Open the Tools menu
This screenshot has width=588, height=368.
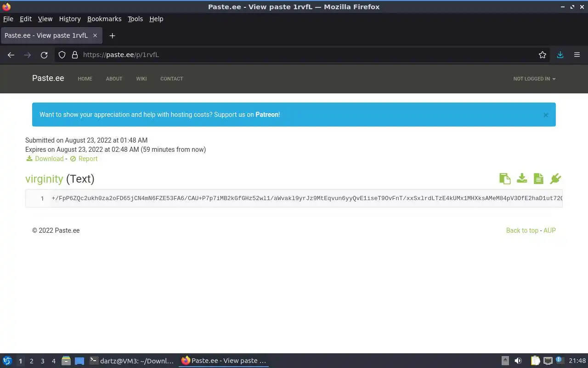135,19
